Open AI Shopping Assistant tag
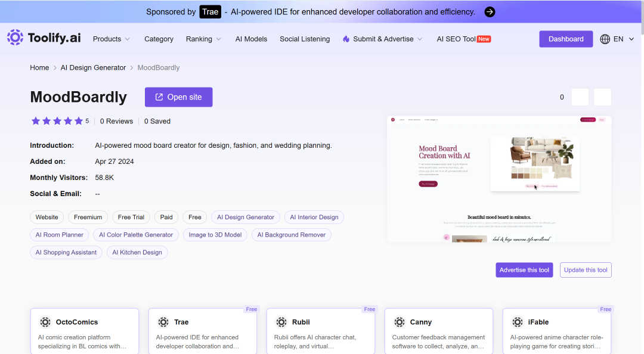The height and width of the screenshot is (354, 644). pyautogui.click(x=66, y=252)
